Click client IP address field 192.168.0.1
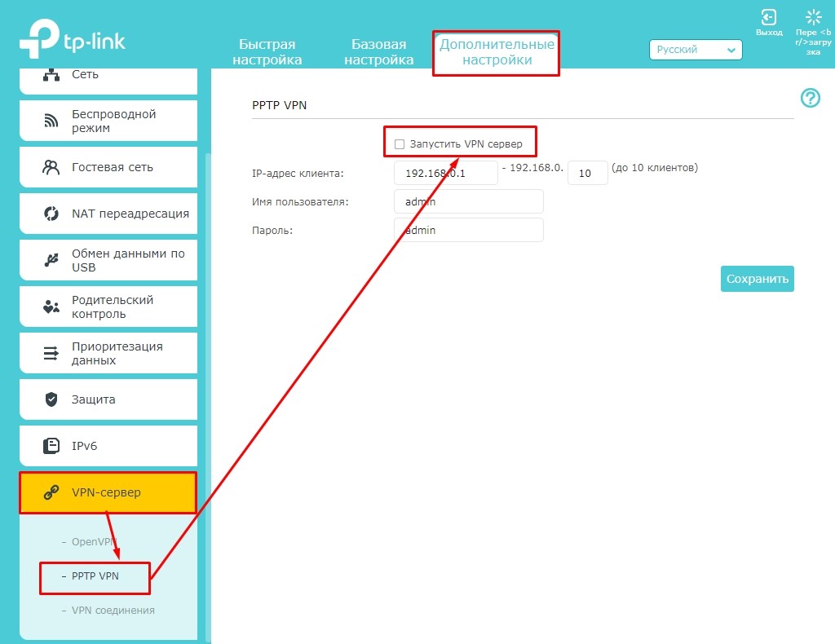835x644 pixels. click(x=446, y=173)
